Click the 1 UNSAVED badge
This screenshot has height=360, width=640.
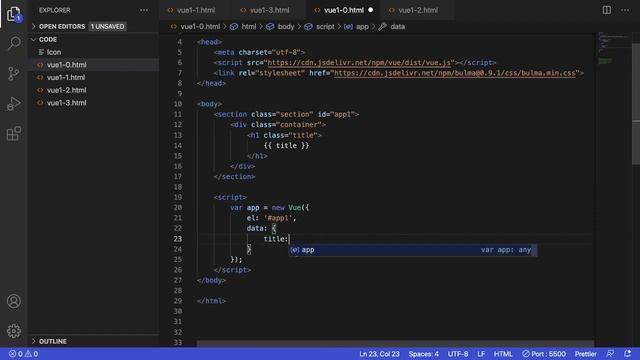pos(107,27)
